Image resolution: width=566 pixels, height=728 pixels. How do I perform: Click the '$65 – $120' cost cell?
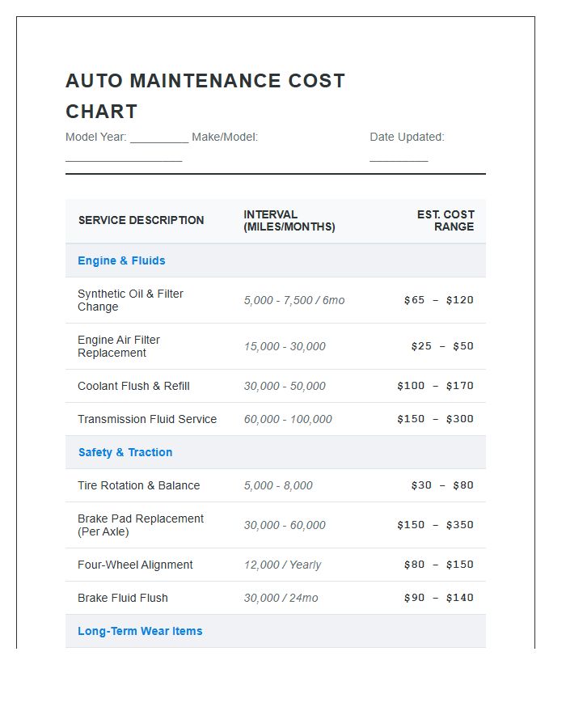pos(439,300)
